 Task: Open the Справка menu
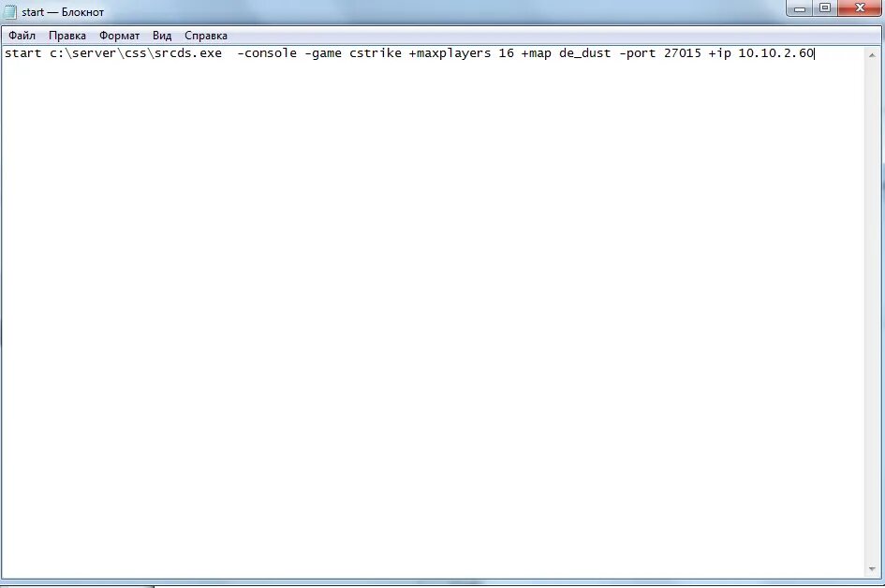coord(205,35)
